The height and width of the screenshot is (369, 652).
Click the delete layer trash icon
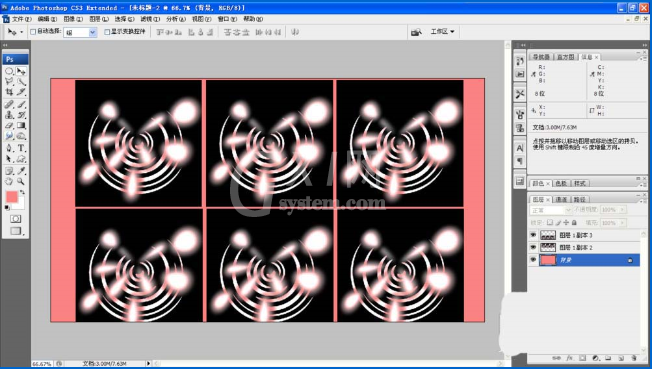click(x=634, y=358)
